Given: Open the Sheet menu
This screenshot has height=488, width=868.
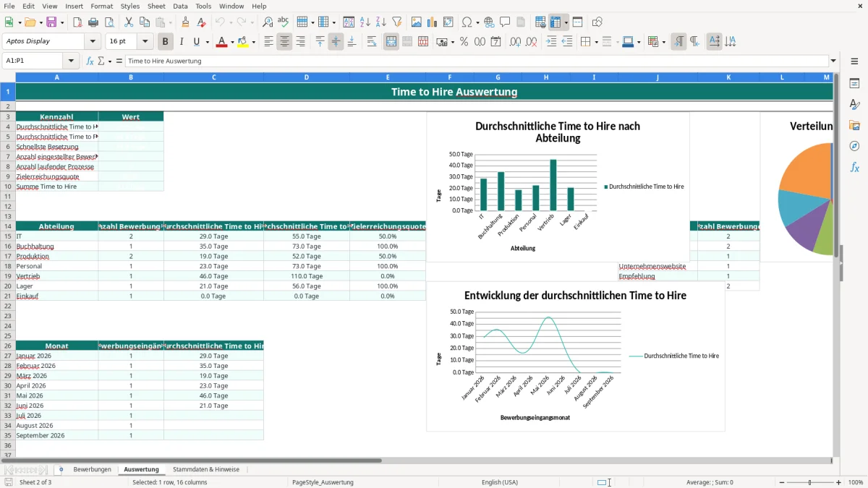Looking at the screenshot, I should point(156,6).
